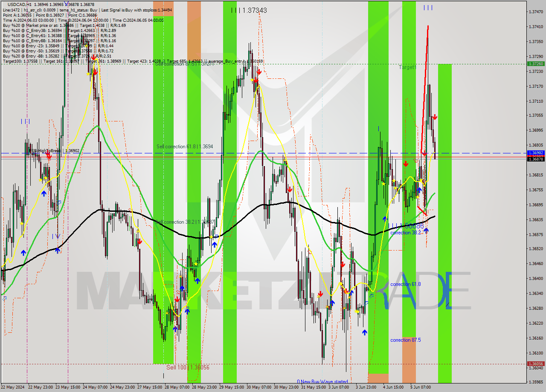
Task: Click the 27 May 15:00 time label
Action: [x=150, y=387]
